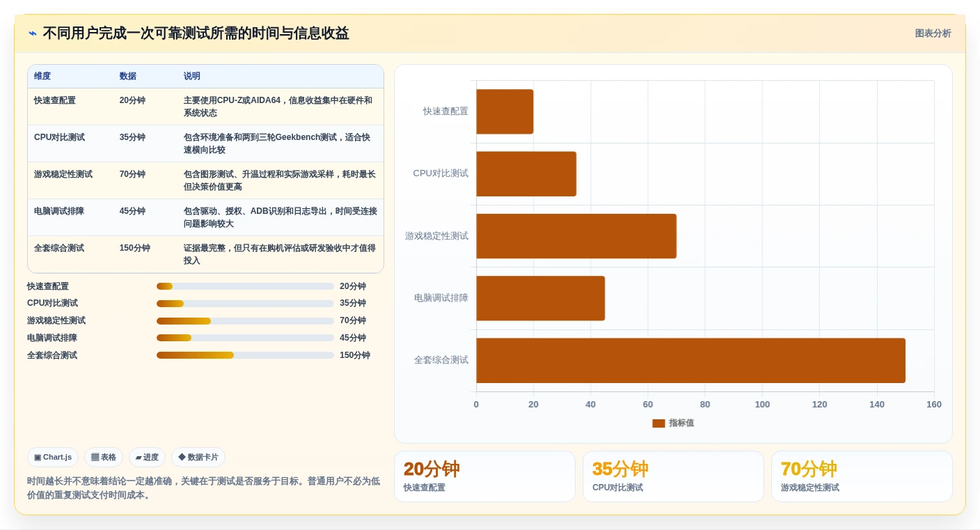Click the 全套综合测试 table row name
Image resolution: width=980 pixels, height=530 pixels.
pos(59,248)
